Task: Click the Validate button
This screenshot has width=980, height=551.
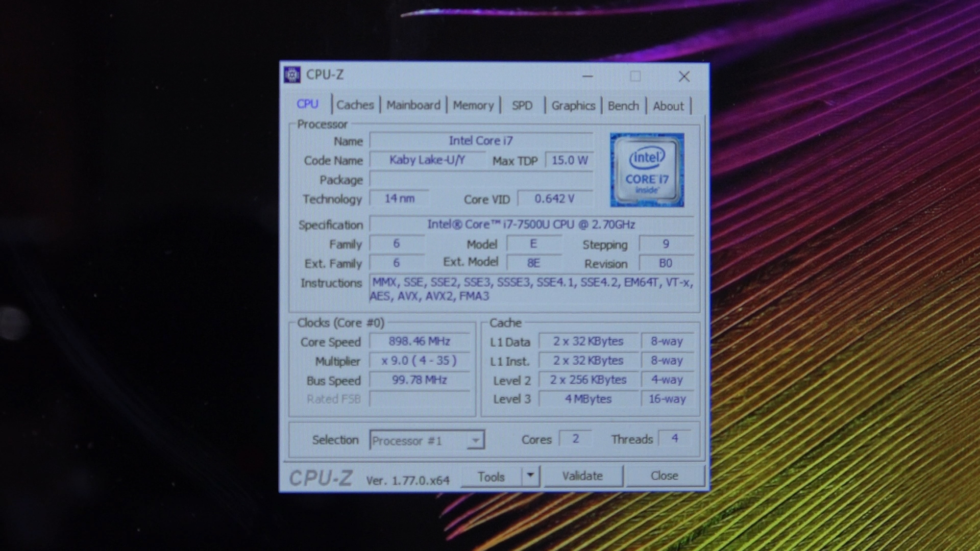Action: tap(583, 476)
